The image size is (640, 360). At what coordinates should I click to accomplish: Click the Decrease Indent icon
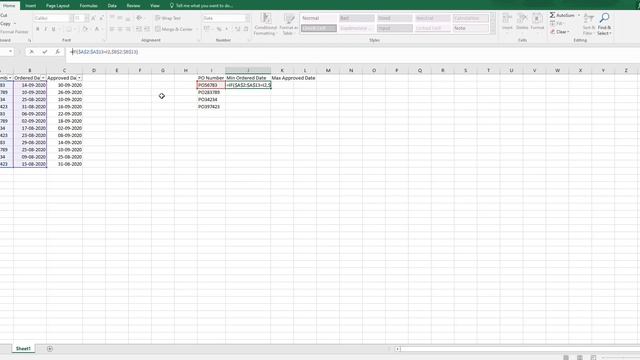point(139,29)
